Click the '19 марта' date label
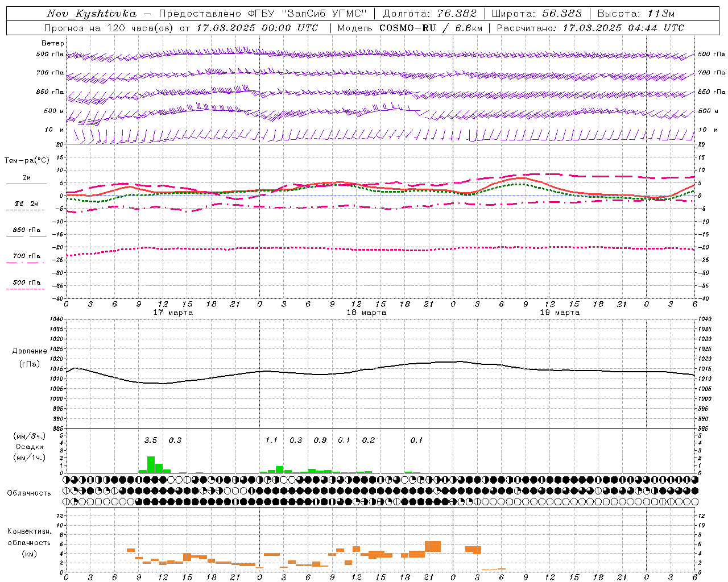 [560, 313]
